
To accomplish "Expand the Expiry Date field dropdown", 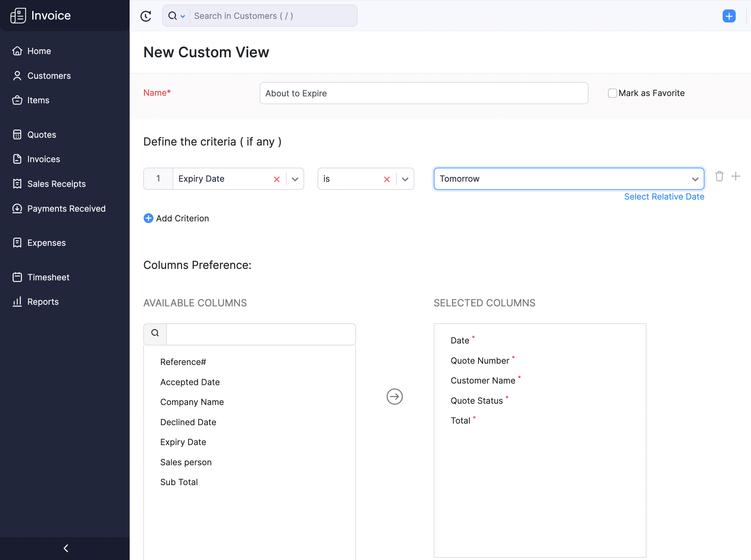I will (x=295, y=179).
